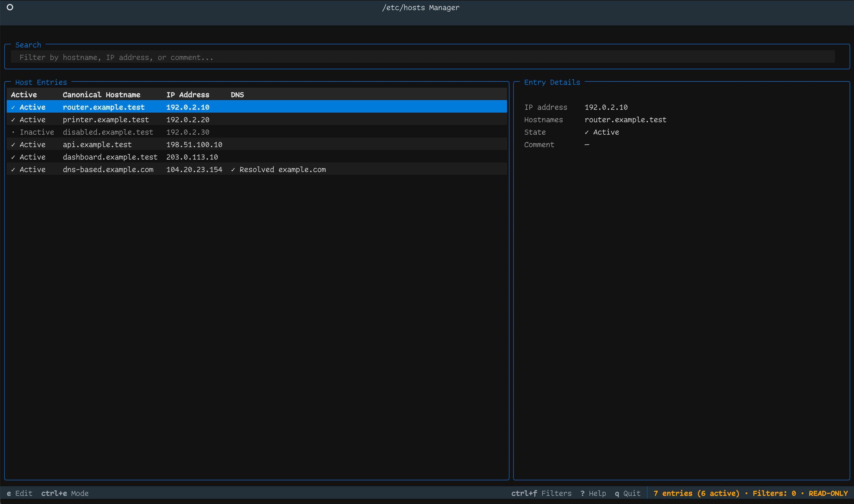
Task: Click the checkmark on the dashboard.example.test row
Action: click(x=13, y=157)
